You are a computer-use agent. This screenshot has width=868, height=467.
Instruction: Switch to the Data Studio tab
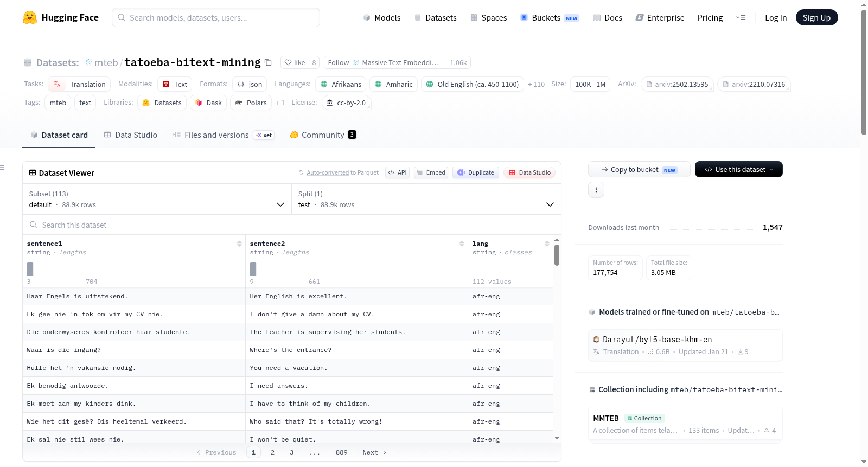(131, 135)
